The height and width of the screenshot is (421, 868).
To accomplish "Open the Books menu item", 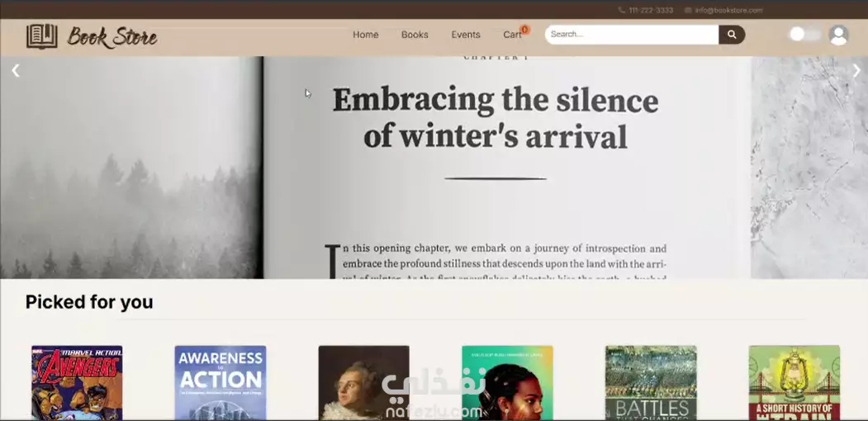I will (415, 35).
